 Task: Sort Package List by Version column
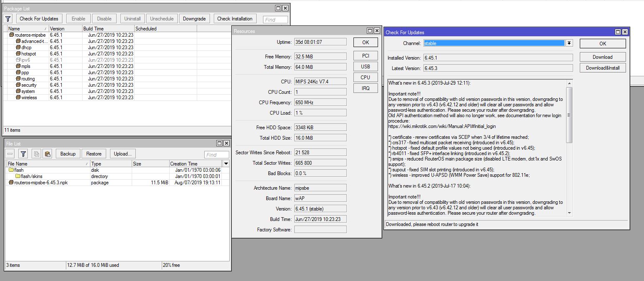tap(65, 29)
